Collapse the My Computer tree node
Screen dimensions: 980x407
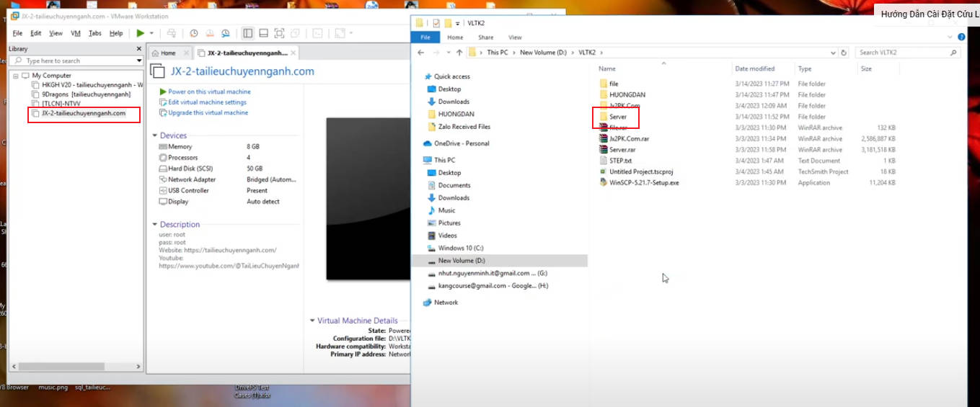16,76
